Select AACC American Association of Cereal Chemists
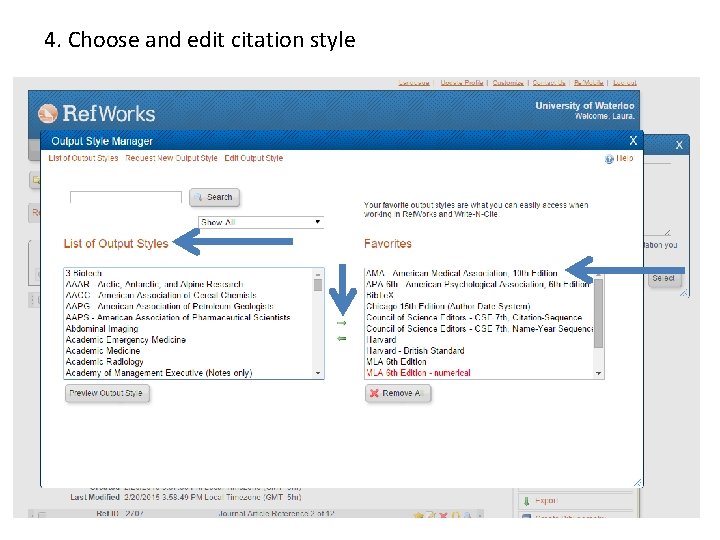720x540 pixels. pyautogui.click(x=161, y=295)
